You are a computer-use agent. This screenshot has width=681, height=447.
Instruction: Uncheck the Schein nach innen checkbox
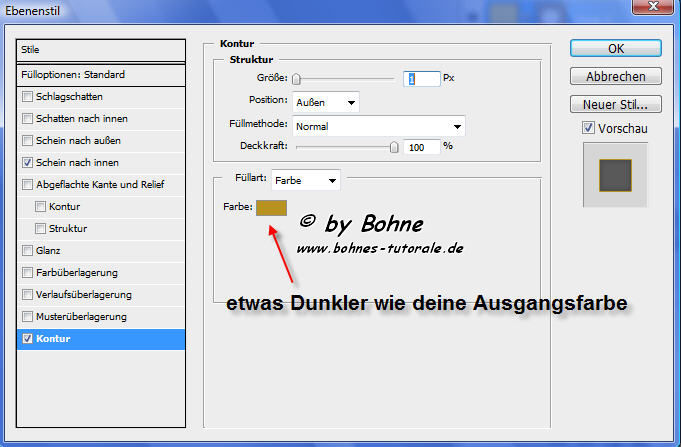(27, 161)
